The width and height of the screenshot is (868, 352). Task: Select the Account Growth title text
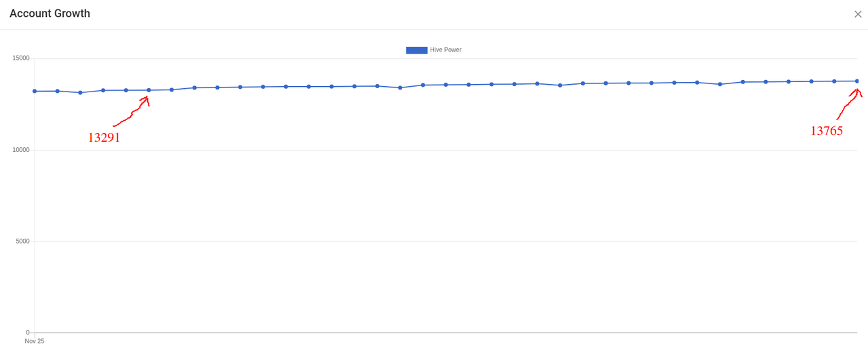pyautogui.click(x=50, y=14)
